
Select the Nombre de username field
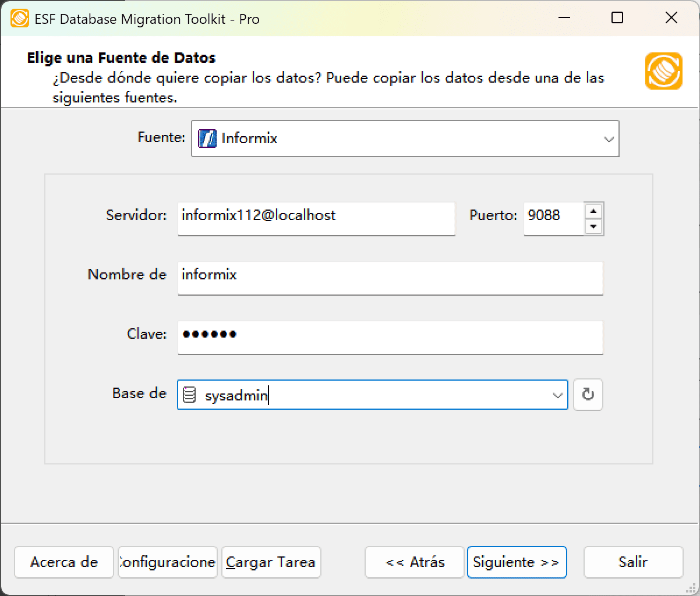coord(390,278)
